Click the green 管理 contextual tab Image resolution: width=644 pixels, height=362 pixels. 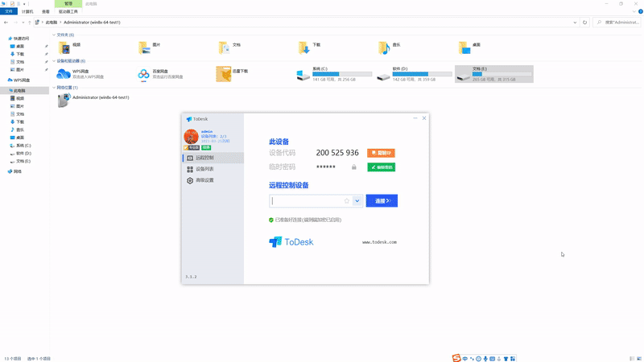coord(68,4)
